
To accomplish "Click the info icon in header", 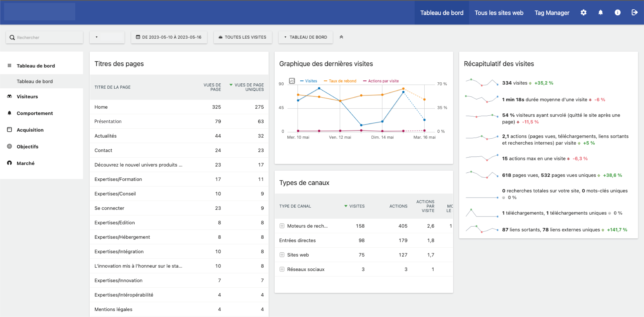I will point(618,13).
